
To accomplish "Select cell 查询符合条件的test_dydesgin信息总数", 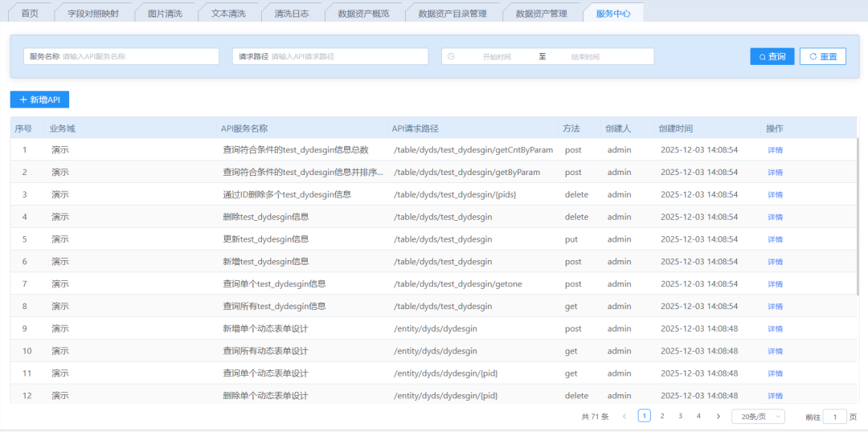I will pyautogui.click(x=296, y=150).
